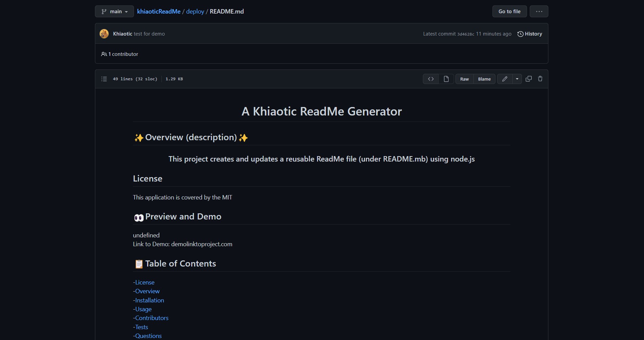The image size is (644, 340).
Task: Follow the -License table of contents link
Action: (143, 282)
